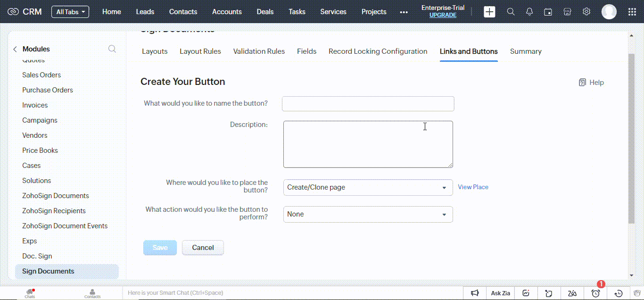Image resolution: width=644 pixels, height=300 pixels.
Task: Open the Deals menu item
Action: (x=265, y=12)
